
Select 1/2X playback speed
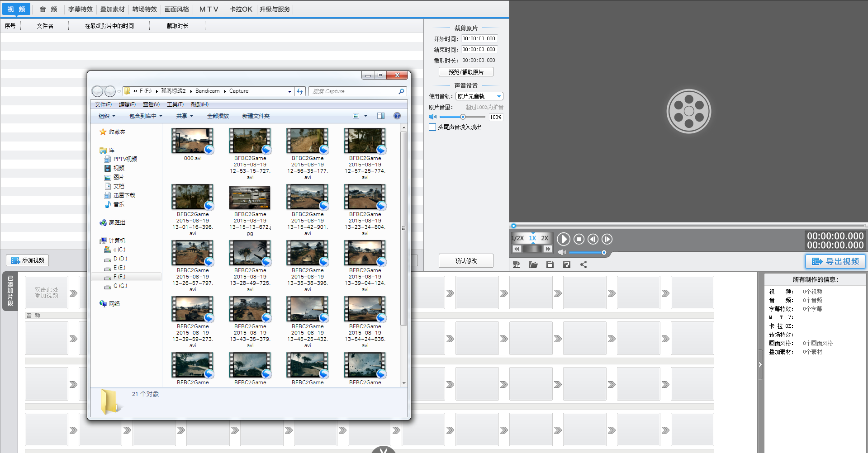pyautogui.click(x=517, y=238)
